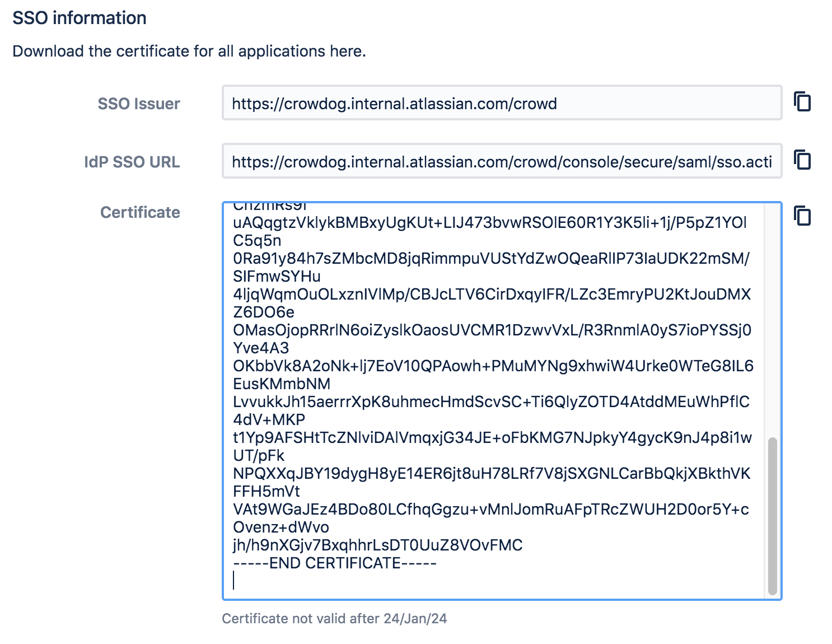Click the IdP SSO URL label
832x644 pixels.
click(x=132, y=162)
